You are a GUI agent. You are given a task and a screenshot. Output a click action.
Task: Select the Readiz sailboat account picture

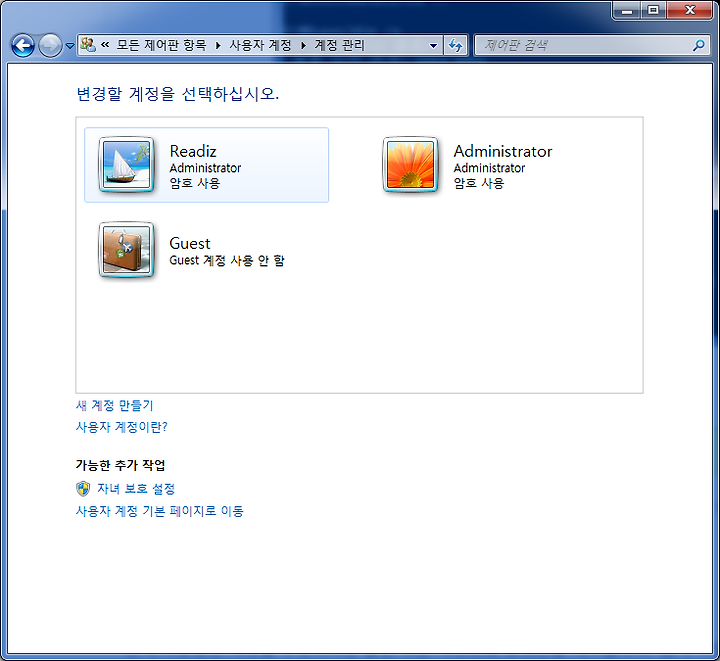pos(126,165)
